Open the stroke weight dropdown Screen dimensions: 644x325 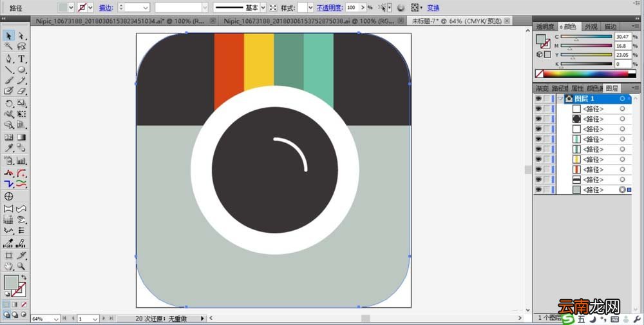(146, 8)
